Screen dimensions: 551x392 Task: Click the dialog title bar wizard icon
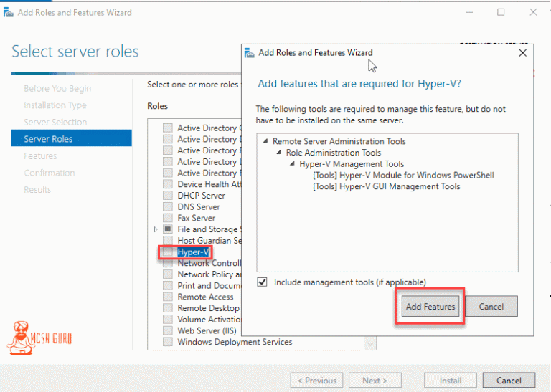(x=249, y=52)
